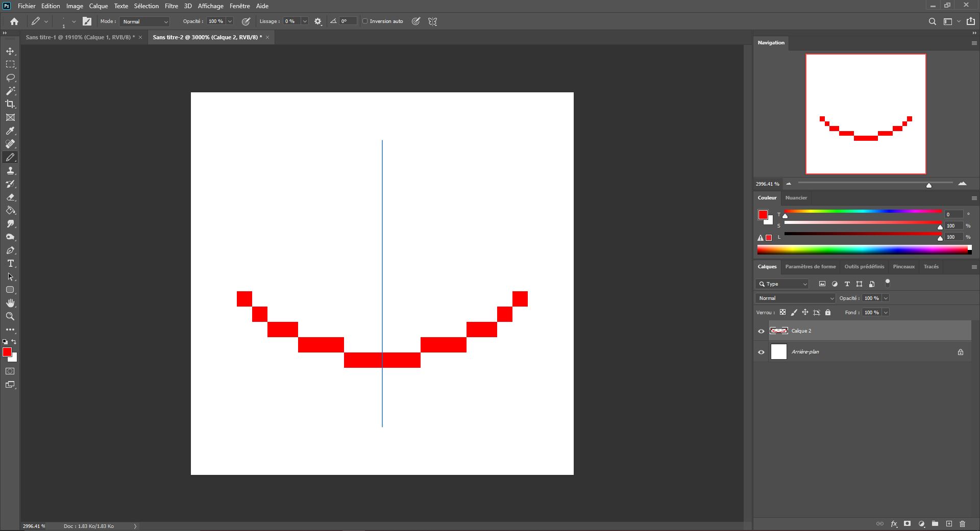Image resolution: width=980 pixels, height=531 pixels.
Task: Enable the Inversion auto checkbox
Action: coord(365,21)
